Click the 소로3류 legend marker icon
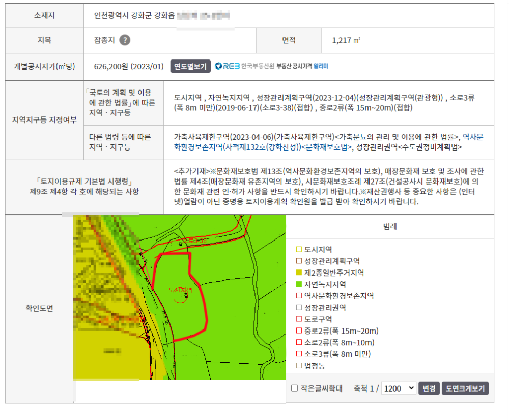509x420 pixels. [x=299, y=354]
